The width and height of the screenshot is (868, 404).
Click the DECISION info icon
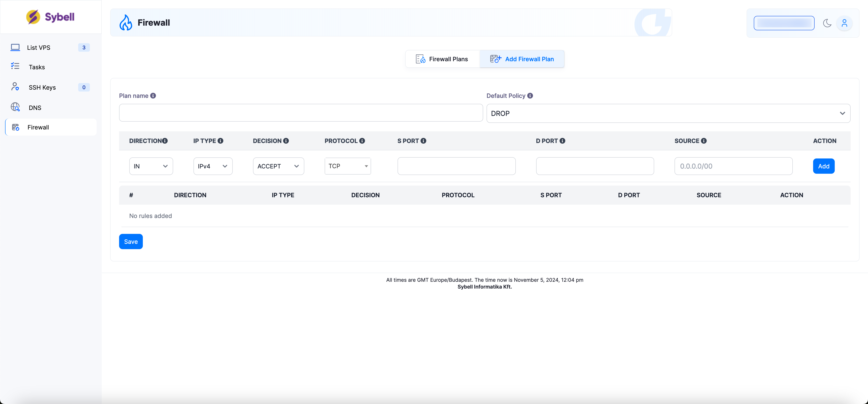coord(286,141)
